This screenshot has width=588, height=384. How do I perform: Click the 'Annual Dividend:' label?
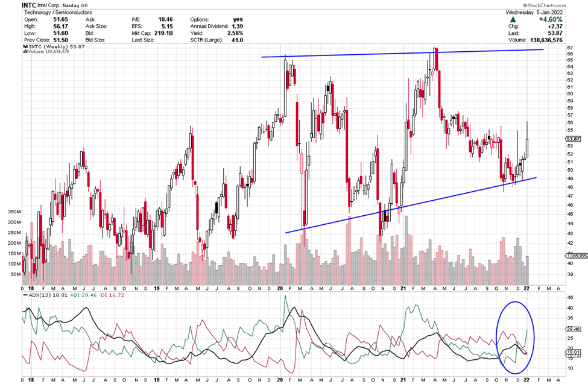[x=209, y=27]
